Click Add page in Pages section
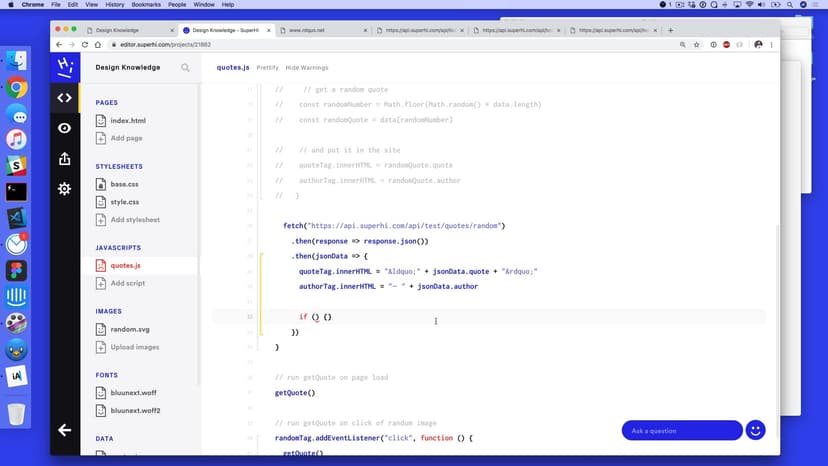Screen dimensions: 828x466 pos(126,138)
